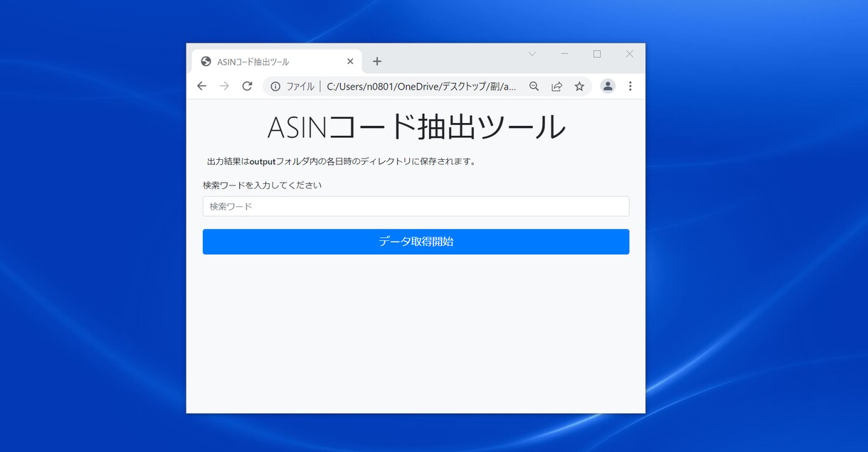
Task: Bookmark the page with the star icon
Action: coord(579,87)
